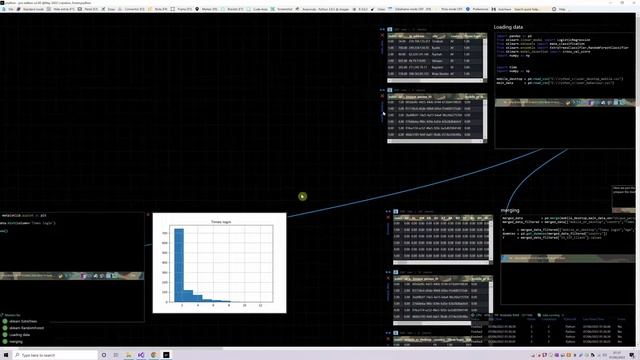Viewport: 640px width, 360px height.
Task: Open Chrome from the taskbar
Action: point(153,355)
